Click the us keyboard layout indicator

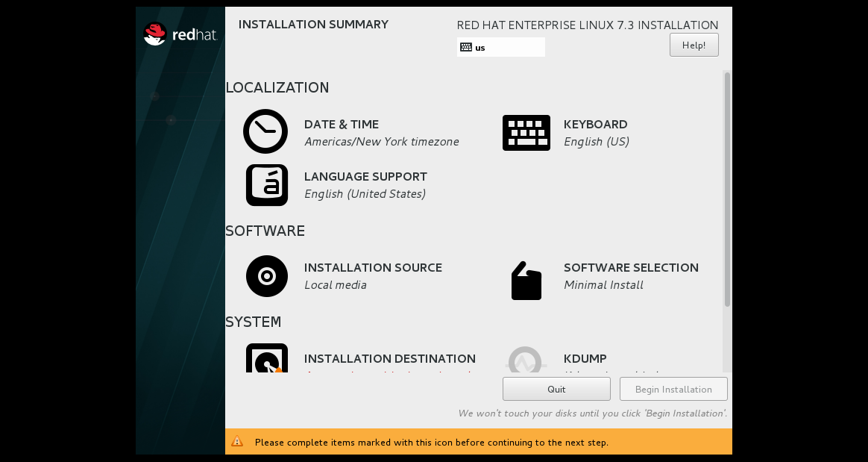(501, 47)
